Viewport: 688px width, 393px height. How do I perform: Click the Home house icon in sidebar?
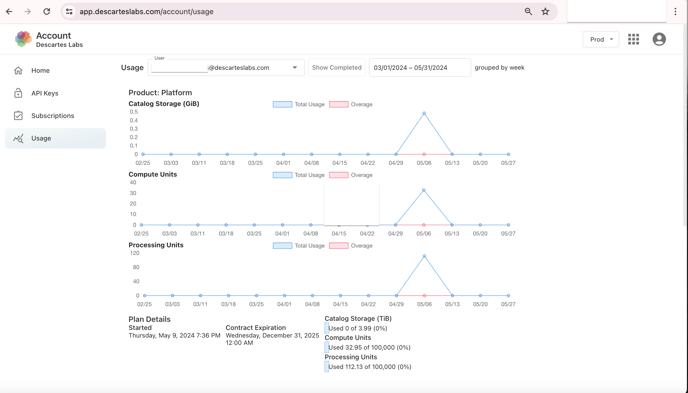pyautogui.click(x=18, y=70)
